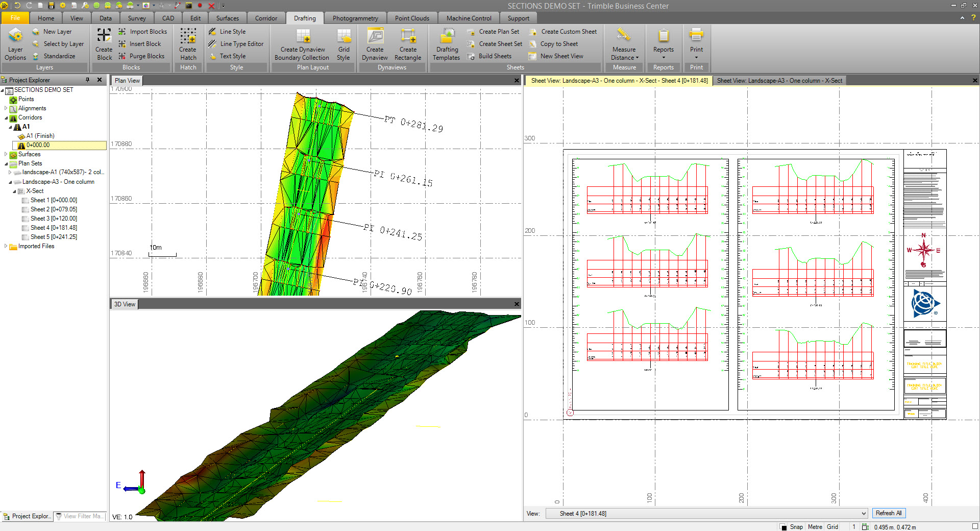
Task: Open the Machine Control ribbon tab
Action: [x=469, y=18]
